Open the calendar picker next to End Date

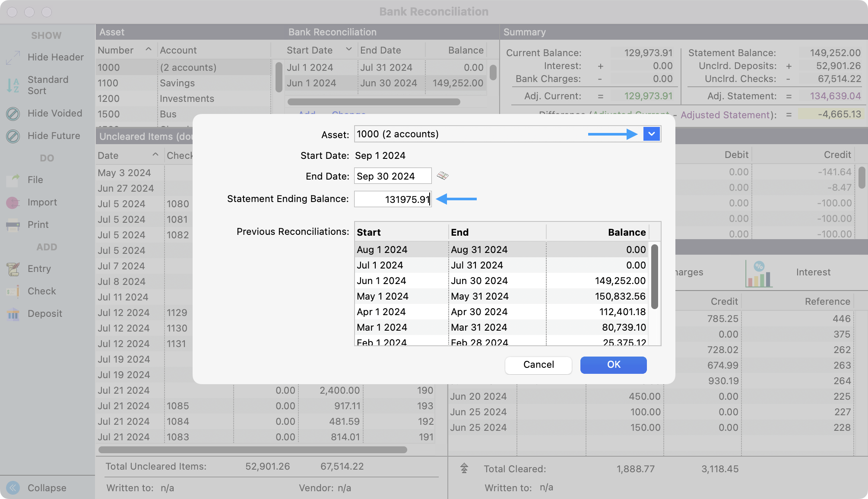(x=443, y=176)
